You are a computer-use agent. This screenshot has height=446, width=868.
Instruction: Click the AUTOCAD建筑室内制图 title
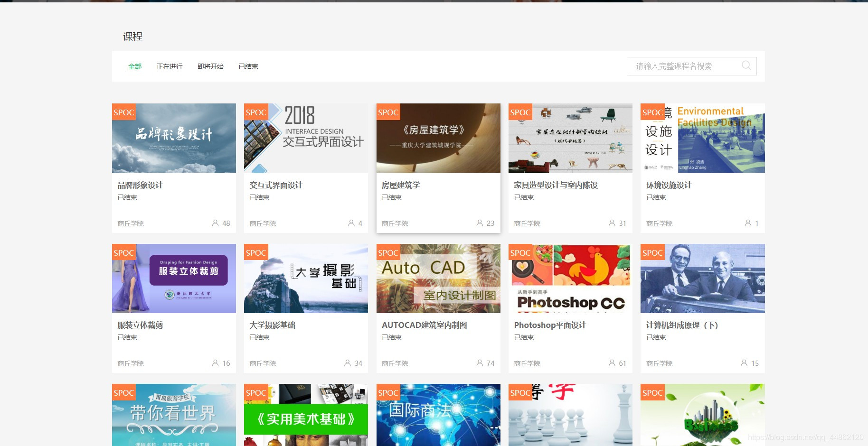tap(425, 325)
